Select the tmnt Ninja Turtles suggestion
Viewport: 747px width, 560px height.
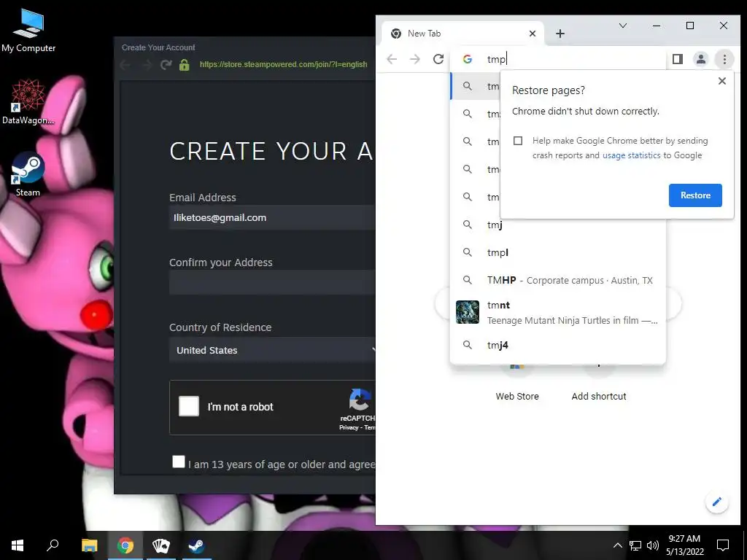[557, 312]
